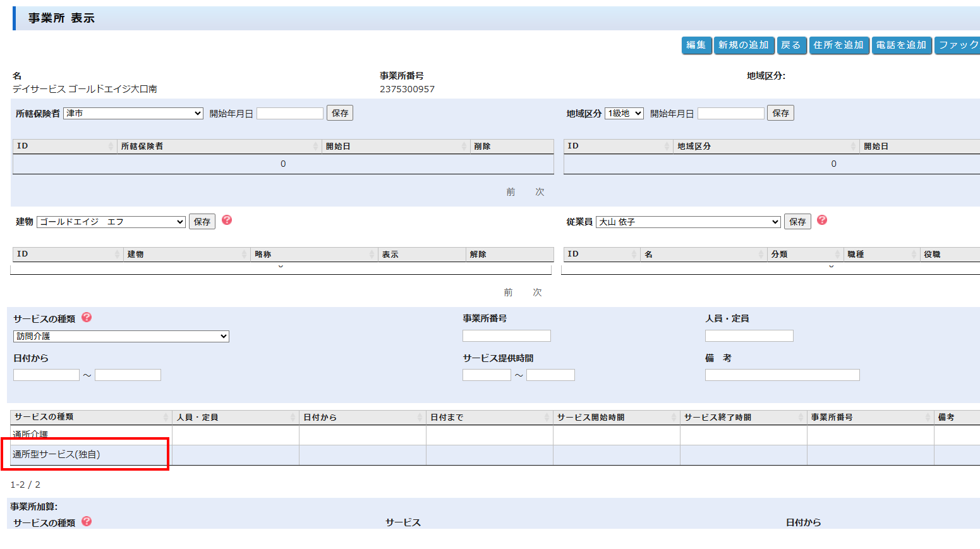
Task: Sort employee table by 分類 column
Action: [804, 254]
